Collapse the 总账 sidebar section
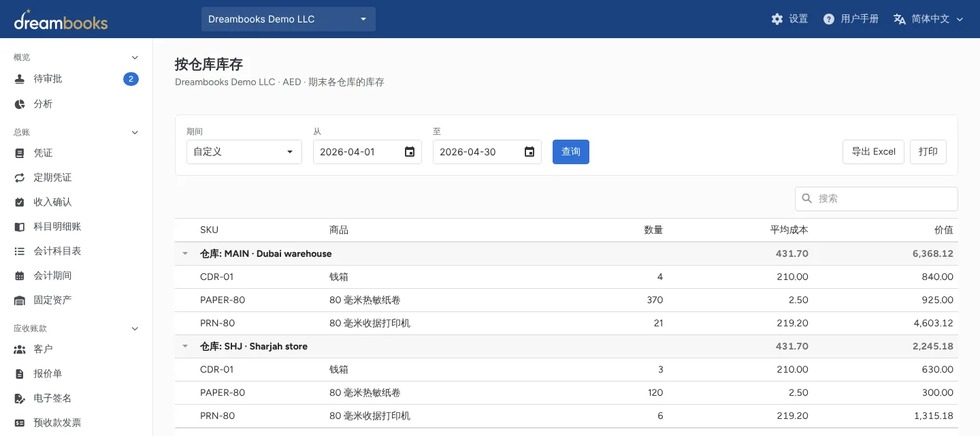Viewport: 980px width, 436px height. click(x=135, y=132)
